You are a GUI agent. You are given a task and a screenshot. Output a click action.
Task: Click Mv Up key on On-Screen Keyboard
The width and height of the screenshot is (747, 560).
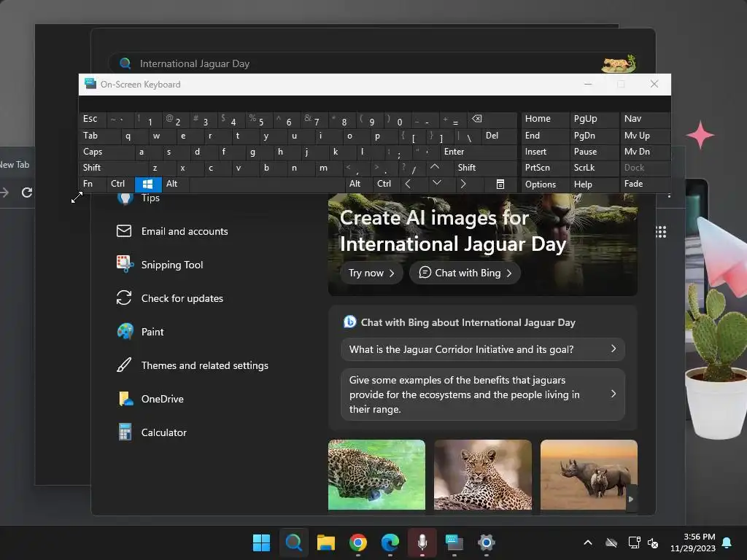(x=645, y=136)
